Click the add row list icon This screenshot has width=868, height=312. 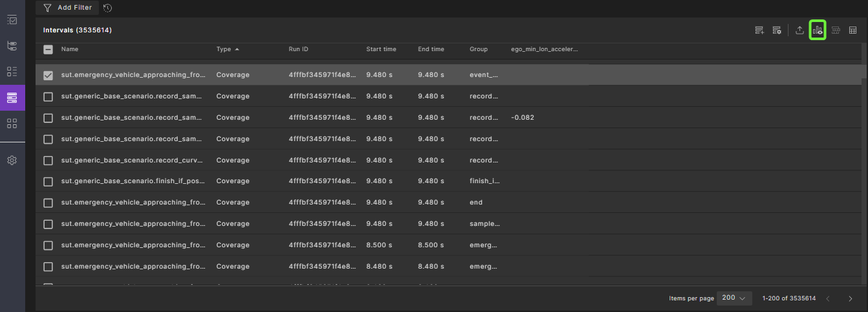tap(759, 30)
